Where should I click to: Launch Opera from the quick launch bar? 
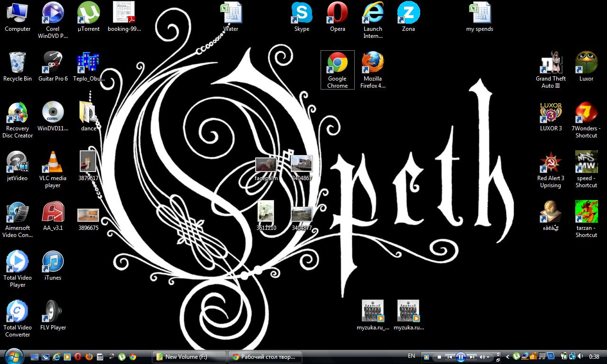coord(78,357)
